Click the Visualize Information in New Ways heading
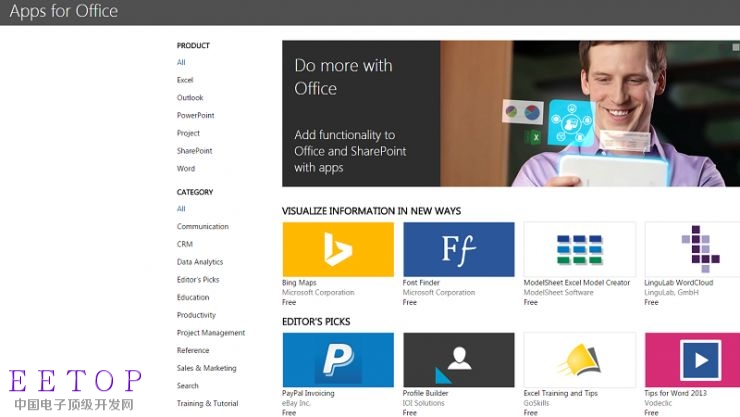 [x=371, y=211]
